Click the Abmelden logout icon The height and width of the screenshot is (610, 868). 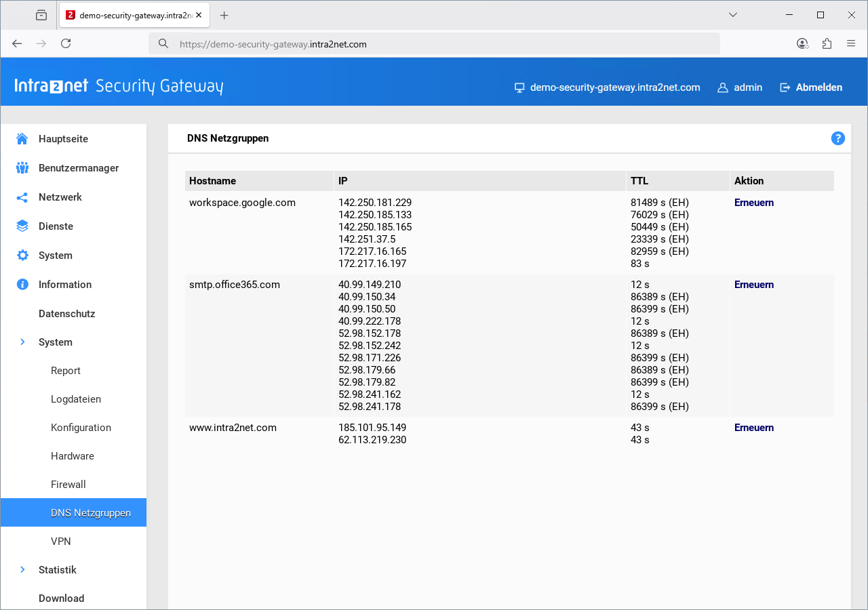pos(785,87)
